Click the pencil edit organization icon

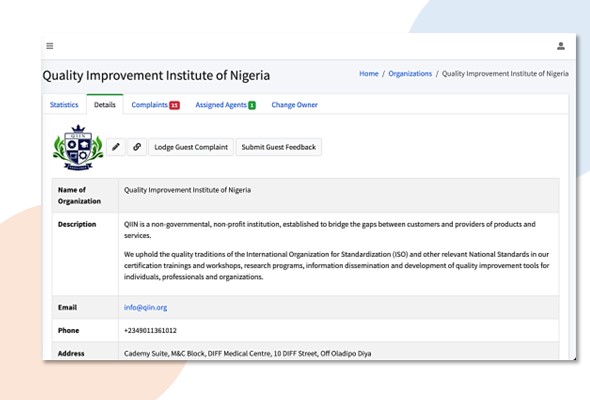(x=116, y=147)
